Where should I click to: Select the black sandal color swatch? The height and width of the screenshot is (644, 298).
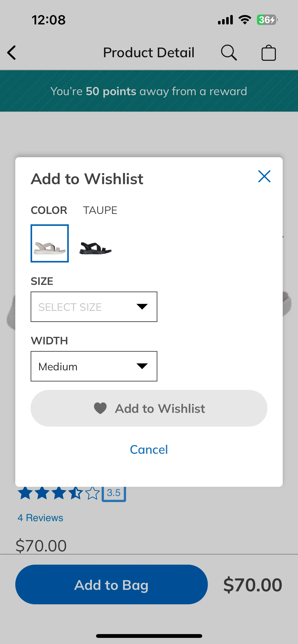[x=96, y=248]
